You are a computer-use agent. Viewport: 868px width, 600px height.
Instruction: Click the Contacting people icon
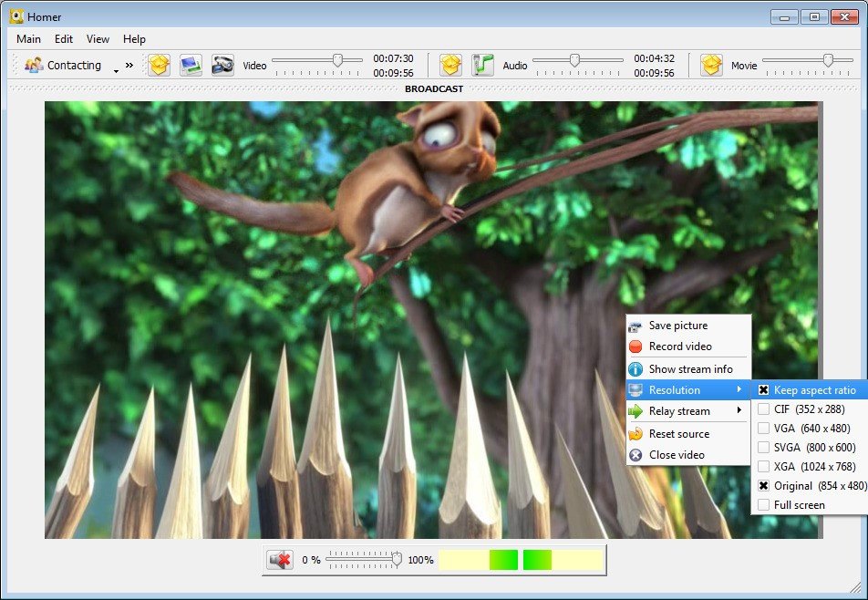click(x=34, y=65)
